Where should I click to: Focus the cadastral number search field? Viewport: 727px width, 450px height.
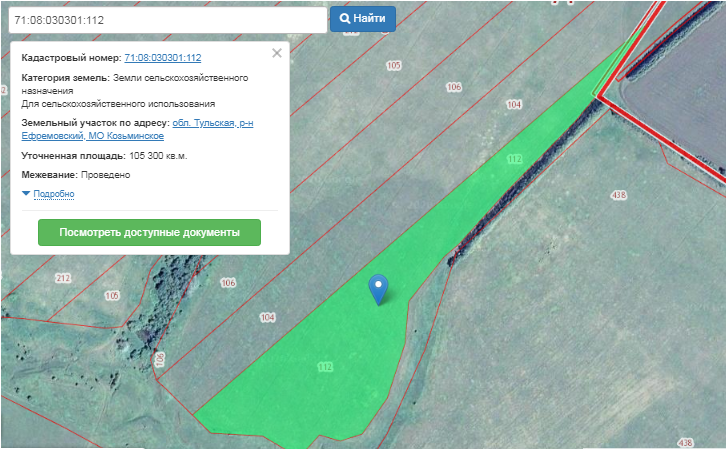[165, 19]
